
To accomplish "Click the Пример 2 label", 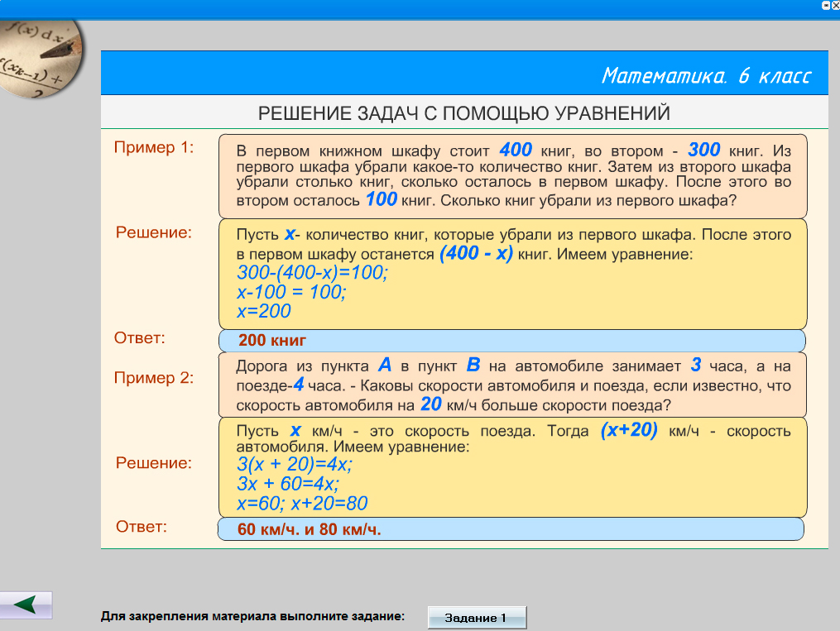I will (x=153, y=378).
